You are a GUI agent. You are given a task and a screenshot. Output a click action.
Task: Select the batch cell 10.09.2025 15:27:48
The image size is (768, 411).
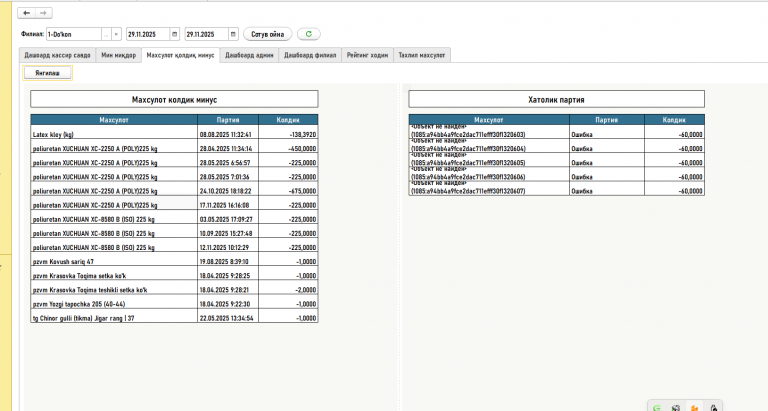click(x=228, y=232)
